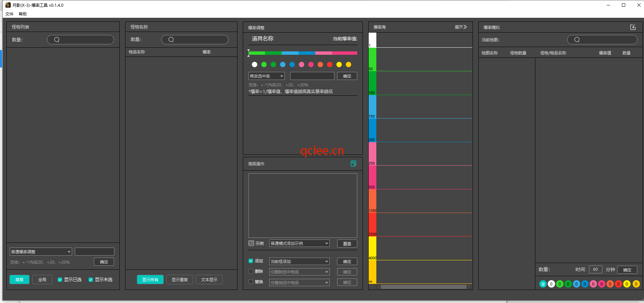Click the application icon in the title bar
This screenshot has width=644, height=303.
point(8,5)
